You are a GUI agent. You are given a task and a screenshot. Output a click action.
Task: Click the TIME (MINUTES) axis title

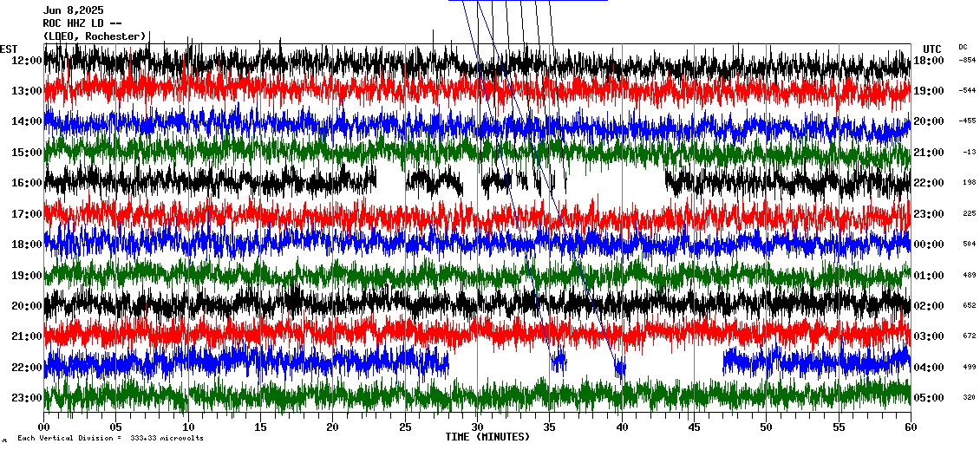[x=487, y=437]
